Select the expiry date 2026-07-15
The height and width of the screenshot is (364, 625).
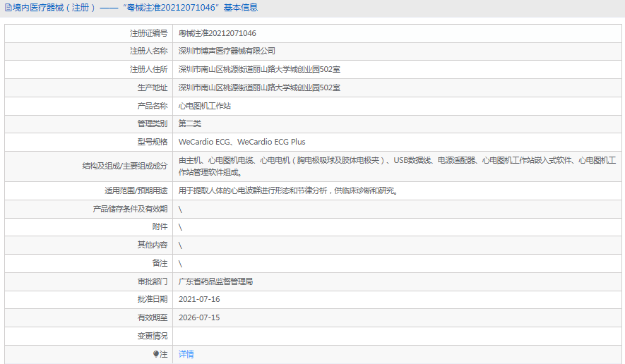click(x=199, y=317)
